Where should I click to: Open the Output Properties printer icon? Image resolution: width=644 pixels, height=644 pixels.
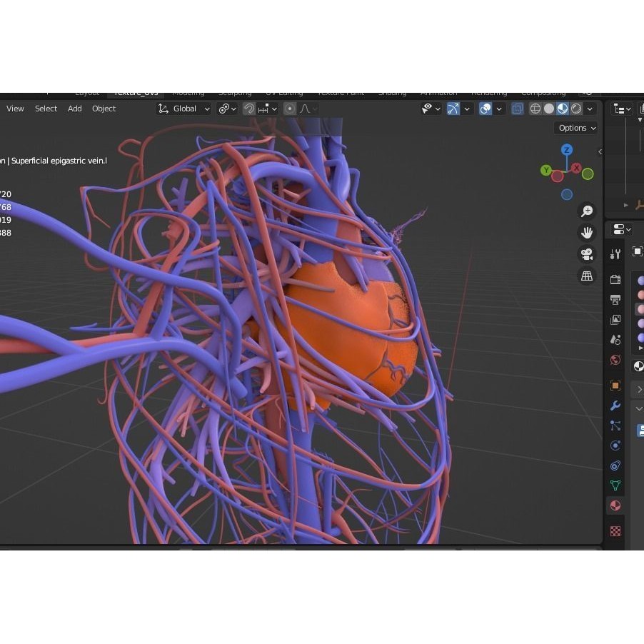615,300
